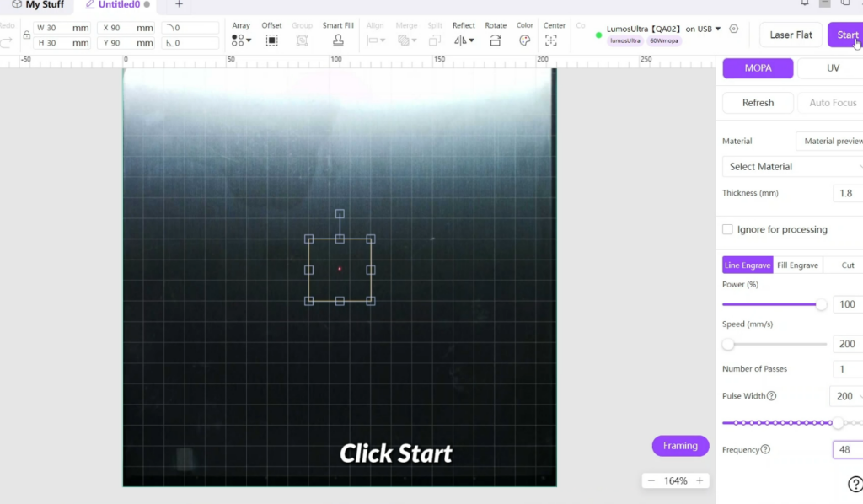The width and height of the screenshot is (863, 504).
Task: Open the help question mark button
Action: [x=855, y=484]
